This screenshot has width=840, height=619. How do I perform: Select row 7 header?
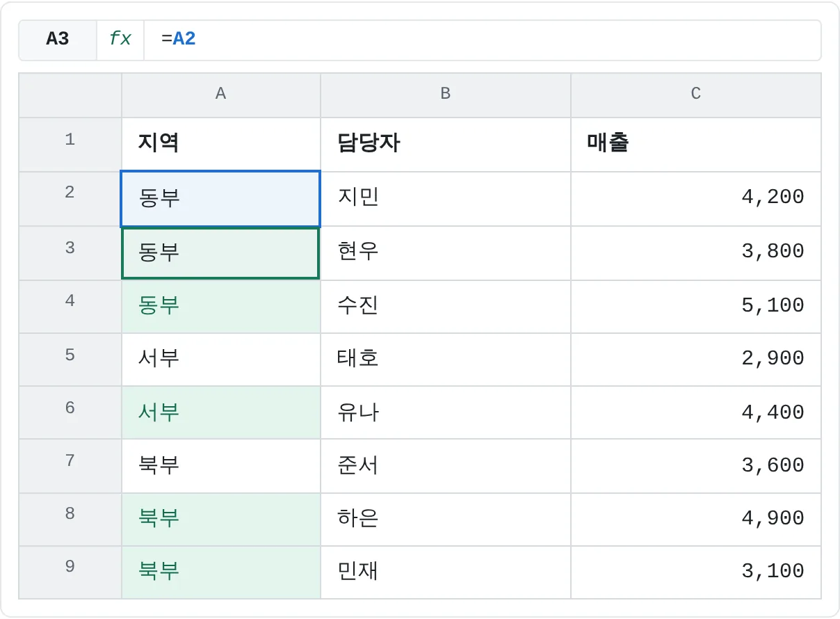(70, 465)
